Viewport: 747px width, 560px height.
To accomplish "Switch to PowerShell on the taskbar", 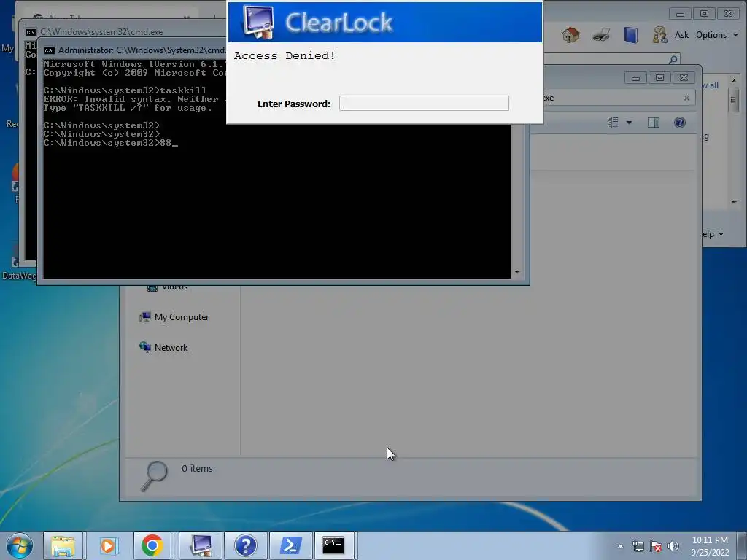I will tap(290, 545).
